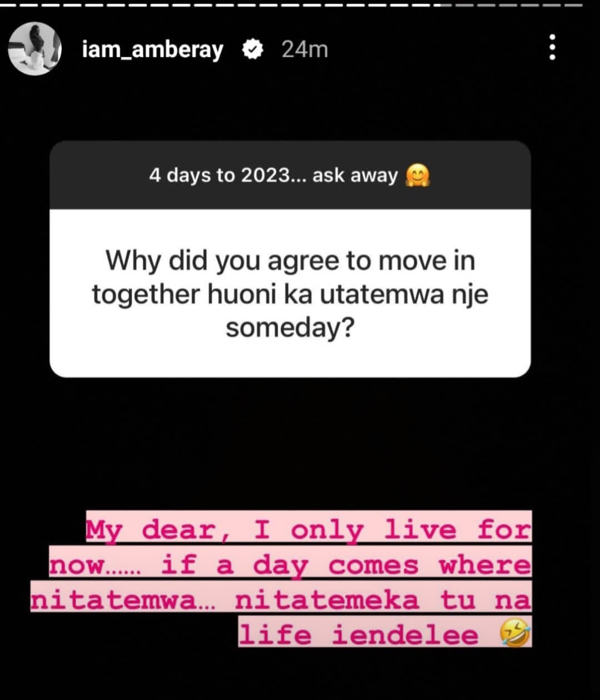This screenshot has width=600, height=700.
Task: Tap the "ask away" text in the sticker header
Action: [x=356, y=176]
